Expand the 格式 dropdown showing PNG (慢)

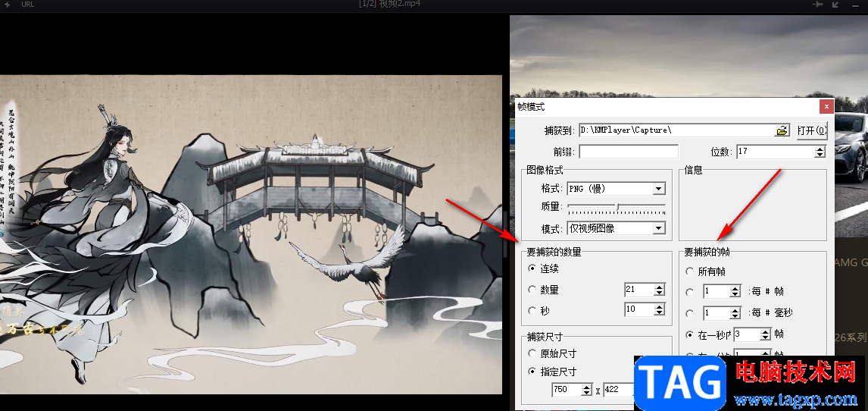click(x=658, y=189)
